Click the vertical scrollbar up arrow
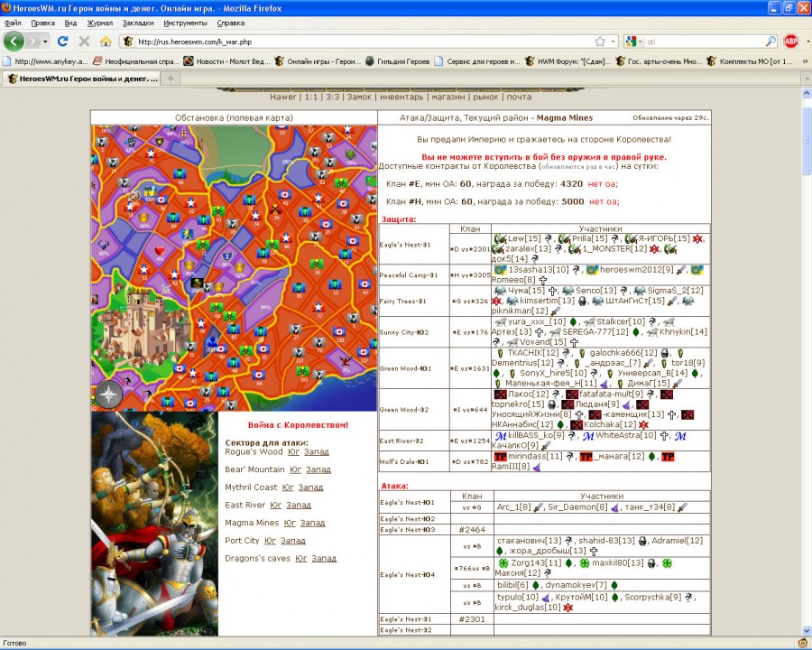812x650 pixels. pyautogui.click(x=807, y=94)
